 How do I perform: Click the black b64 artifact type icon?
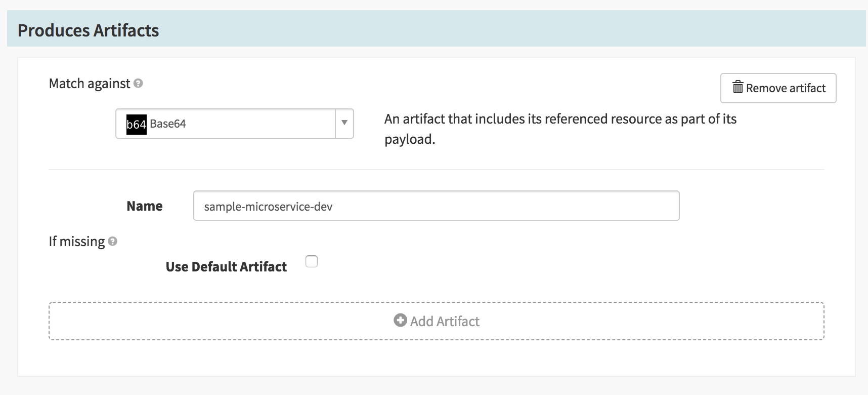click(x=136, y=124)
